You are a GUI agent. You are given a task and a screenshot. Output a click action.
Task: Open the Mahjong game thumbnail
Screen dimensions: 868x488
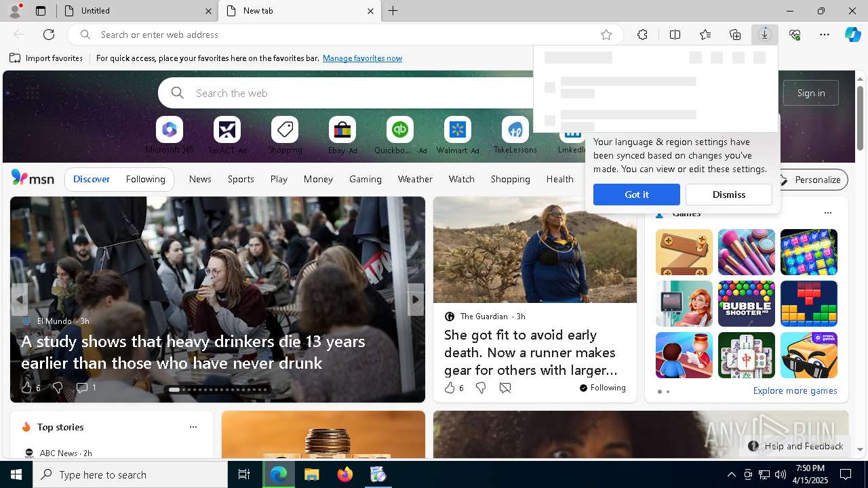pyautogui.click(x=746, y=355)
